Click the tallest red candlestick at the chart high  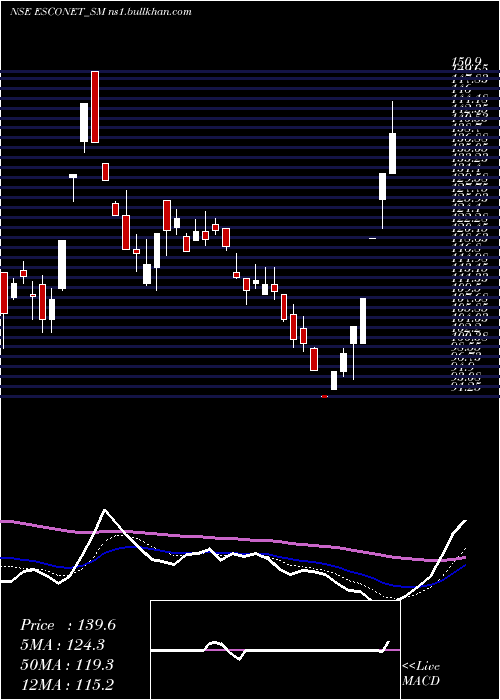point(95,107)
